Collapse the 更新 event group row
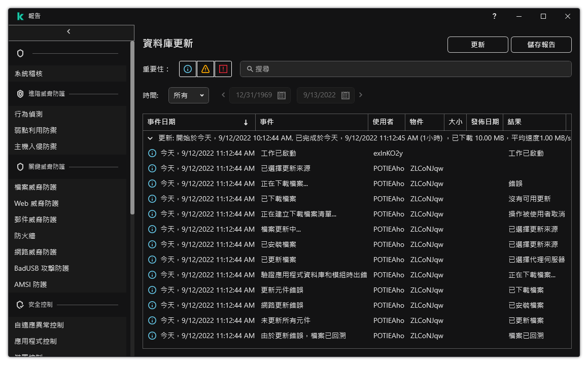This screenshot has width=588, height=365. (150, 137)
